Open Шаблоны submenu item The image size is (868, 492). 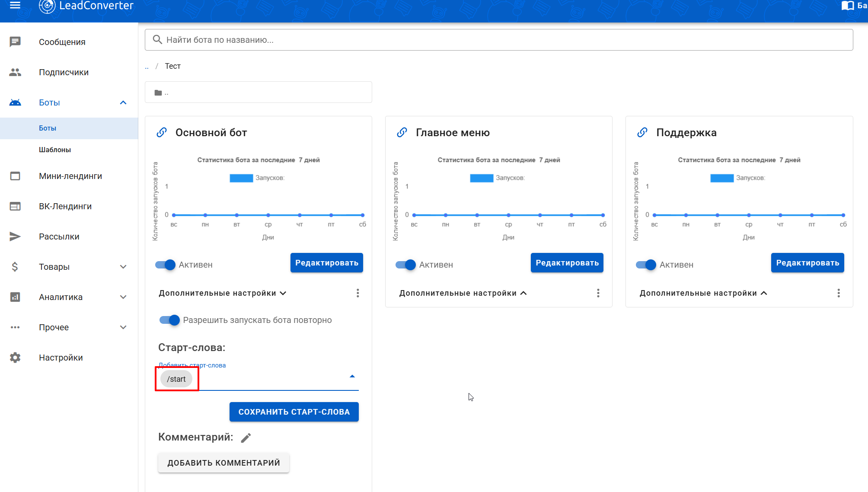click(55, 150)
